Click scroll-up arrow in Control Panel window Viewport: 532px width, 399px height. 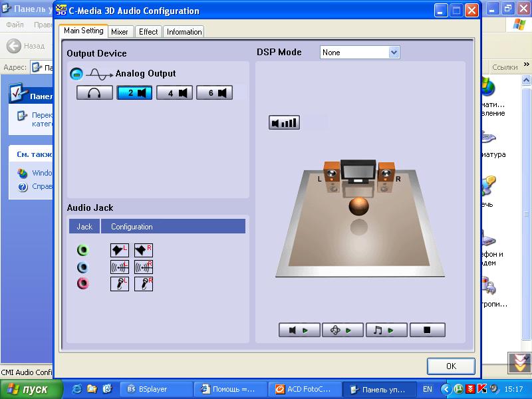(526, 80)
